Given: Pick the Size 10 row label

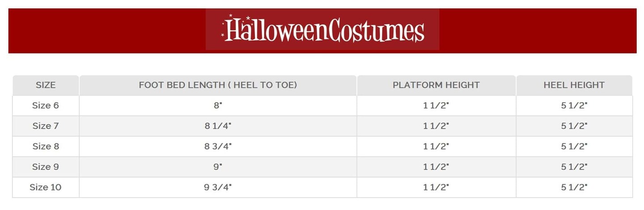Looking at the screenshot, I should click(x=46, y=187).
